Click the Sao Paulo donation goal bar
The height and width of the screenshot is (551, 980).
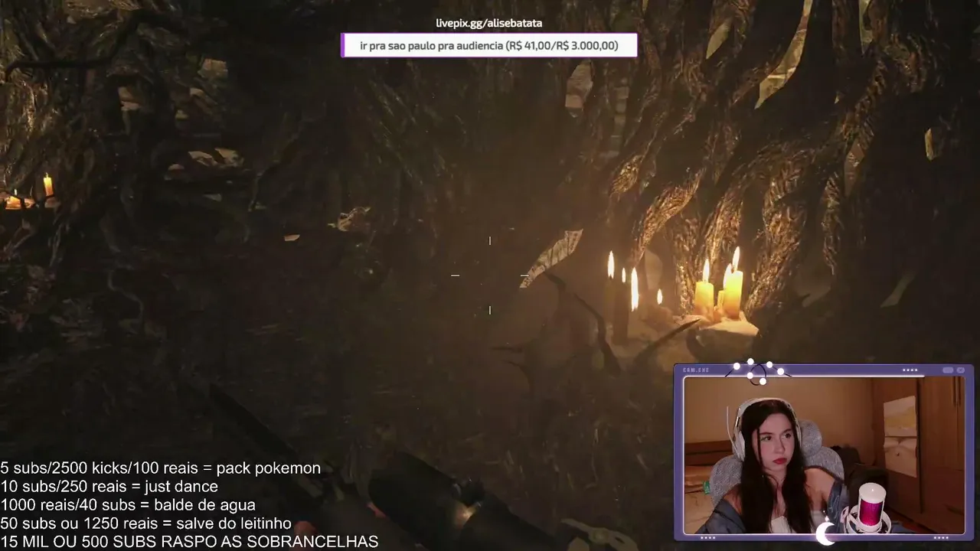pyautogui.click(x=488, y=45)
